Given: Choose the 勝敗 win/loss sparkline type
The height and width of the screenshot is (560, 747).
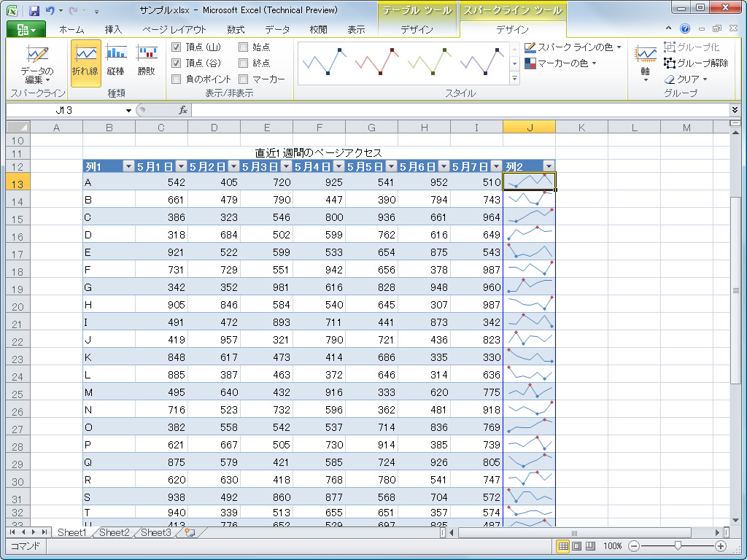Looking at the screenshot, I should (x=147, y=62).
